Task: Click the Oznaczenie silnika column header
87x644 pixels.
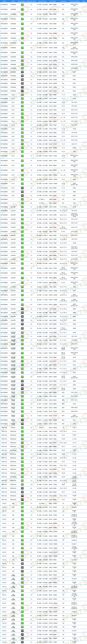Action: pos(74,1)
